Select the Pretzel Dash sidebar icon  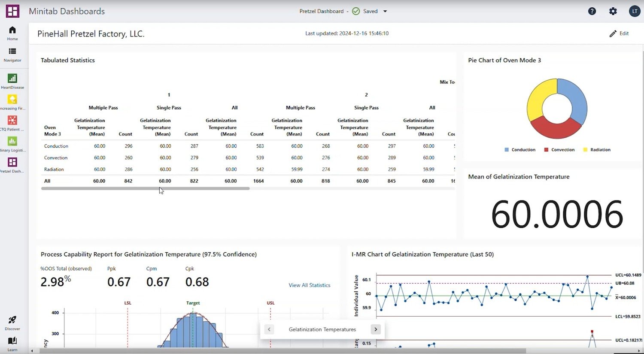12,162
